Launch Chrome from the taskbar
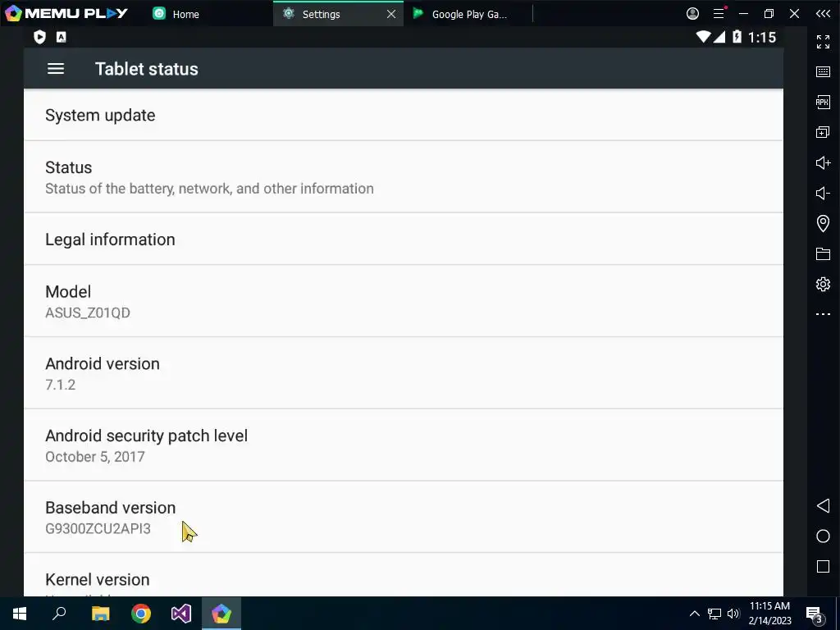 pos(141,614)
